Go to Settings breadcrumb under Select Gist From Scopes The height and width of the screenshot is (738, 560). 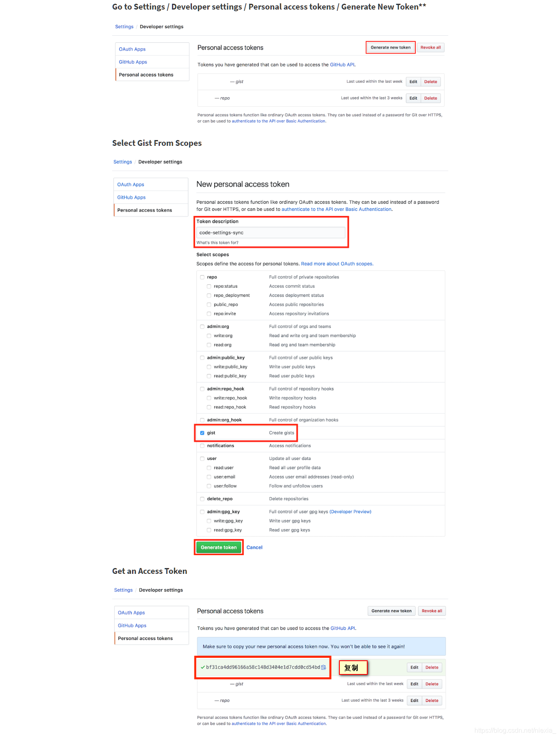click(123, 162)
